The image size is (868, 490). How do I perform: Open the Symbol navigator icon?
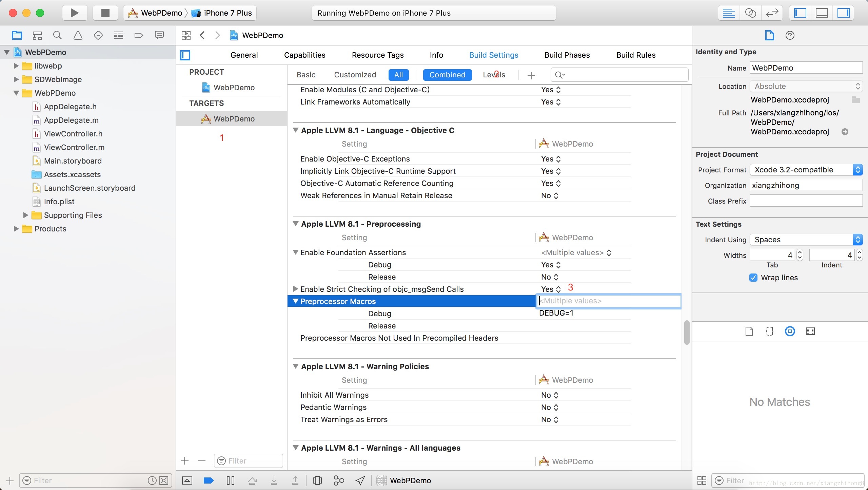coord(37,35)
